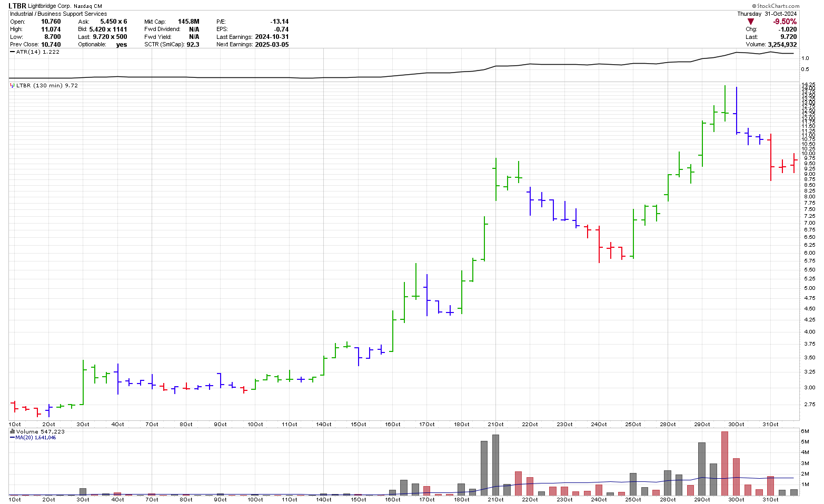
Task: Click Industrial / Business Support Services text
Action: (x=58, y=14)
